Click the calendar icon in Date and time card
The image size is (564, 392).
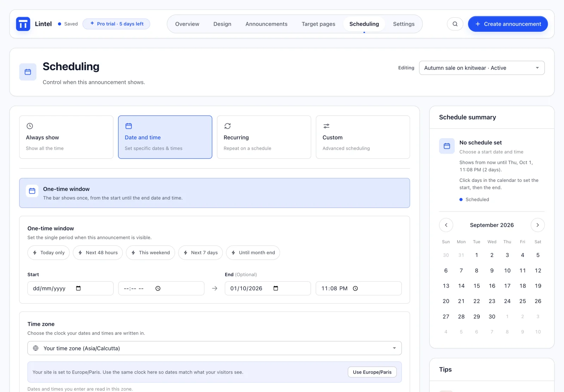coord(129,126)
